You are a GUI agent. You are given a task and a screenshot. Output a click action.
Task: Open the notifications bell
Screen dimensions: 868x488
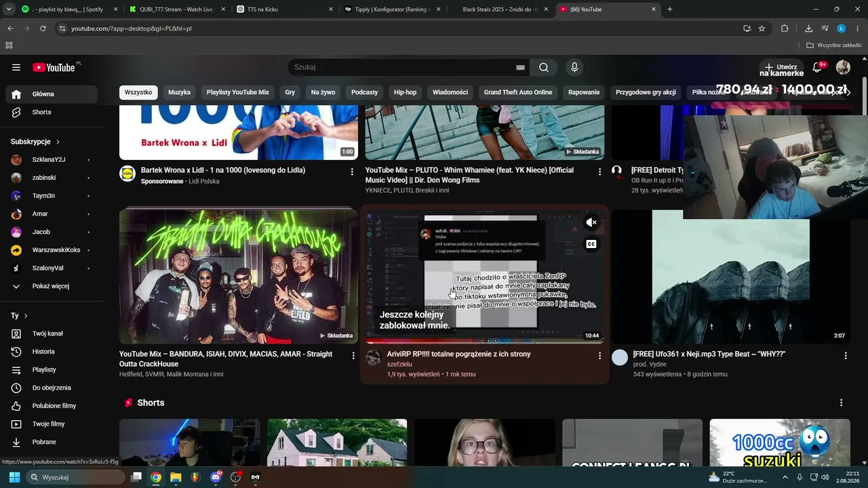coord(817,67)
